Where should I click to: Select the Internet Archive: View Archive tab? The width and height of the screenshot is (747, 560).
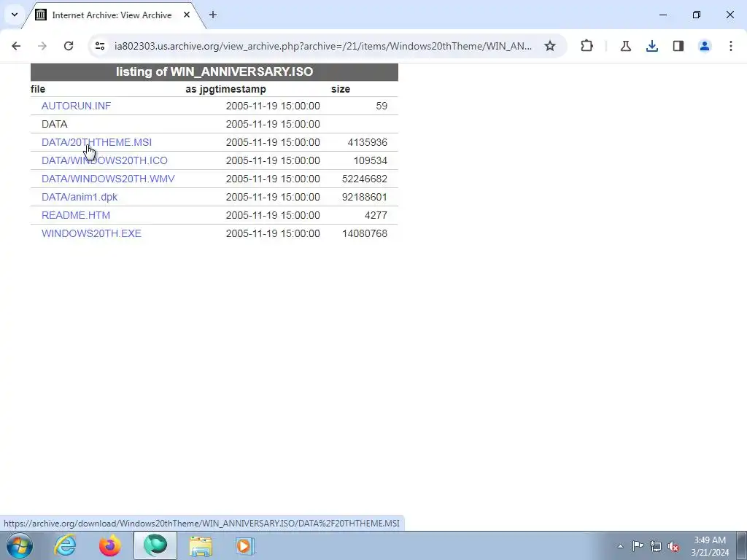[x=112, y=15]
